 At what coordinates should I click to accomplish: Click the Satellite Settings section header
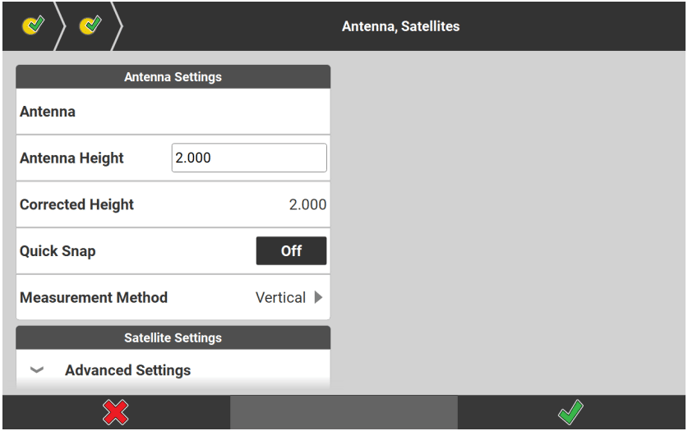173,338
